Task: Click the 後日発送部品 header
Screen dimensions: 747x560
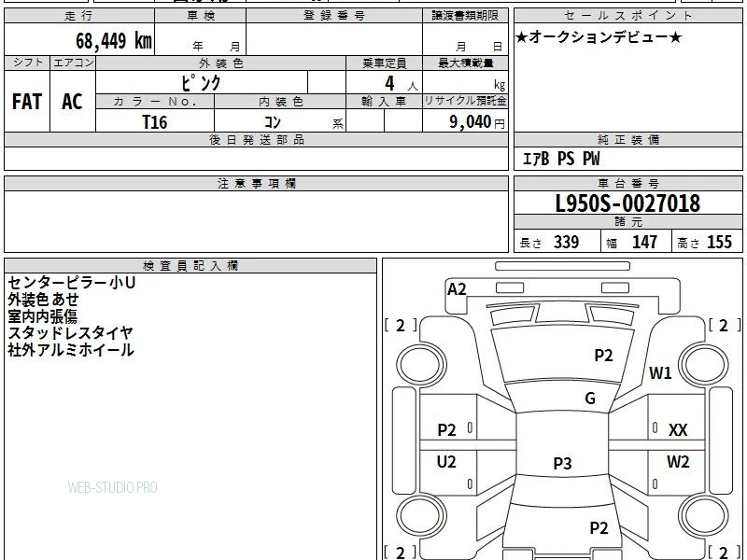Action: pos(256,139)
